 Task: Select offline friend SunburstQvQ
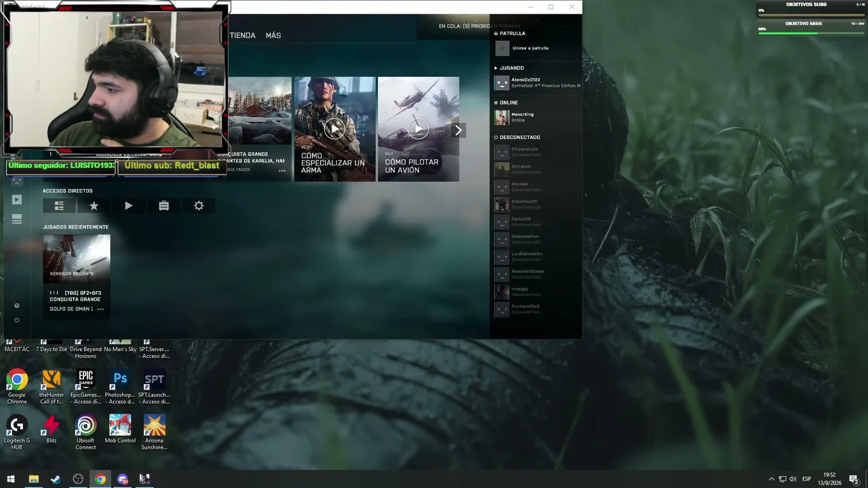point(536,309)
